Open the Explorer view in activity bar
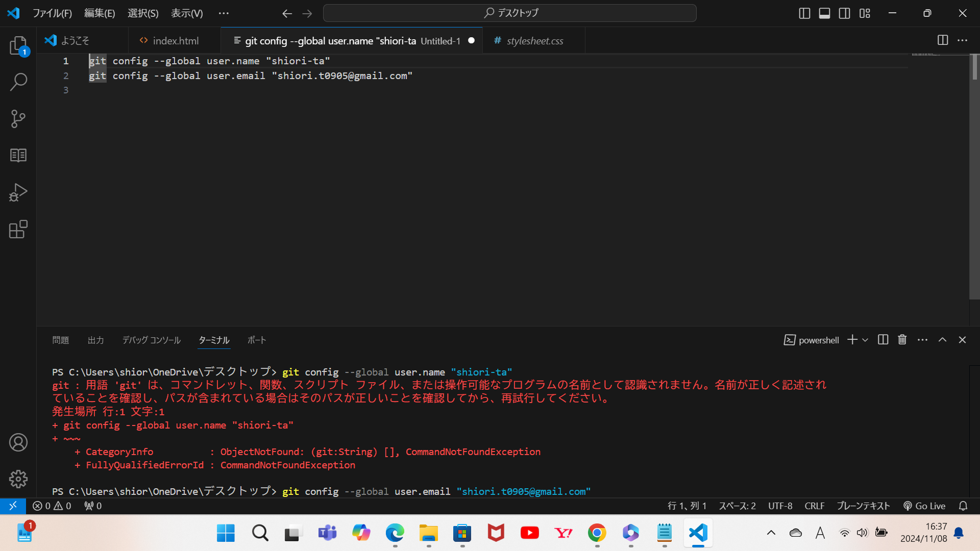The width and height of the screenshot is (980, 551). pos(18,45)
